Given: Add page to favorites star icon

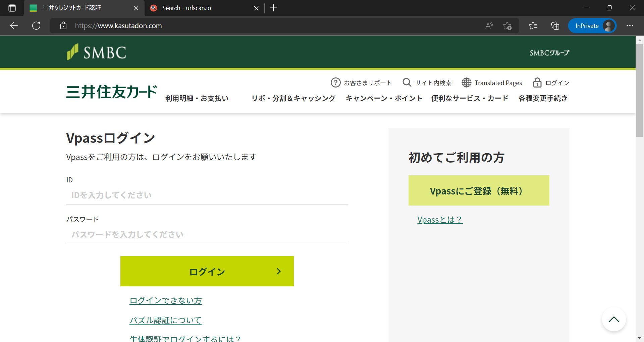Looking at the screenshot, I should (x=507, y=25).
